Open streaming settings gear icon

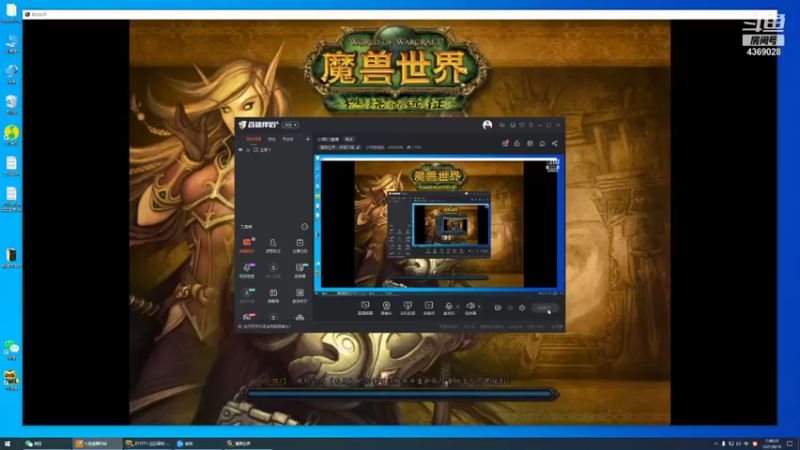click(522, 308)
